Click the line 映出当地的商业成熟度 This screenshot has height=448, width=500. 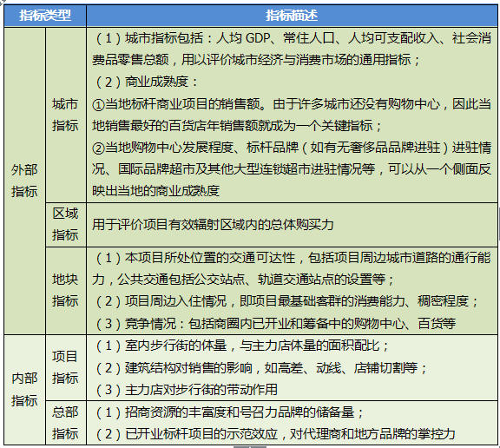pyautogui.click(x=156, y=191)
